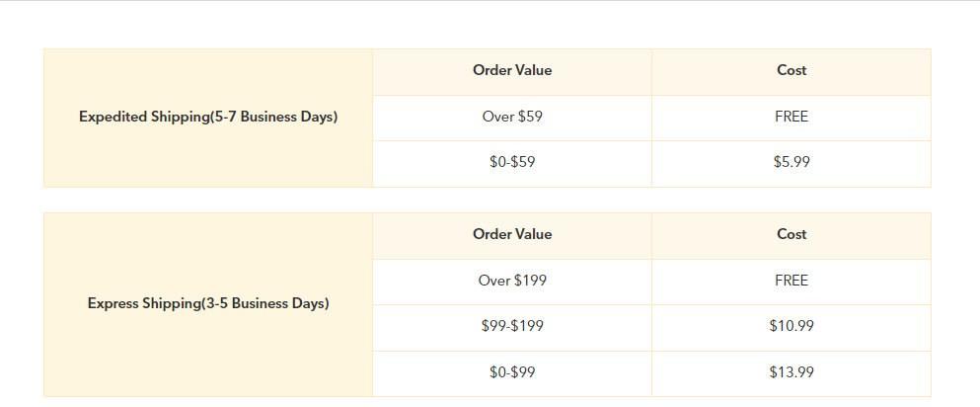Click the $0-$59 order value cell

(x=512, y=164)
